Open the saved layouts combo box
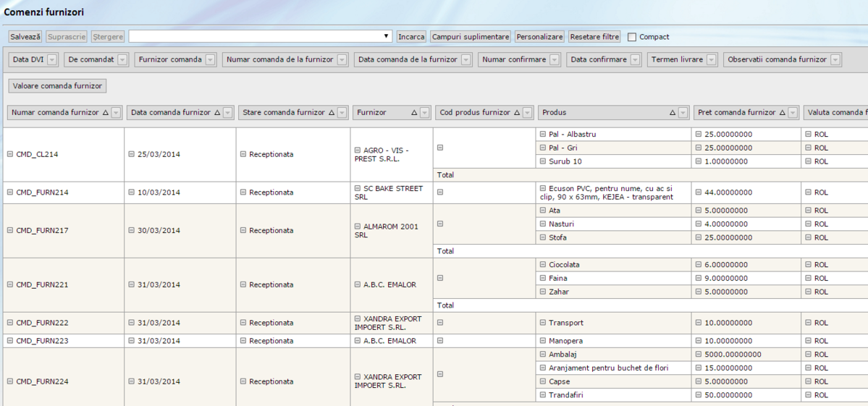This screenshot has height=406, width=868. (x=387, y=36)
